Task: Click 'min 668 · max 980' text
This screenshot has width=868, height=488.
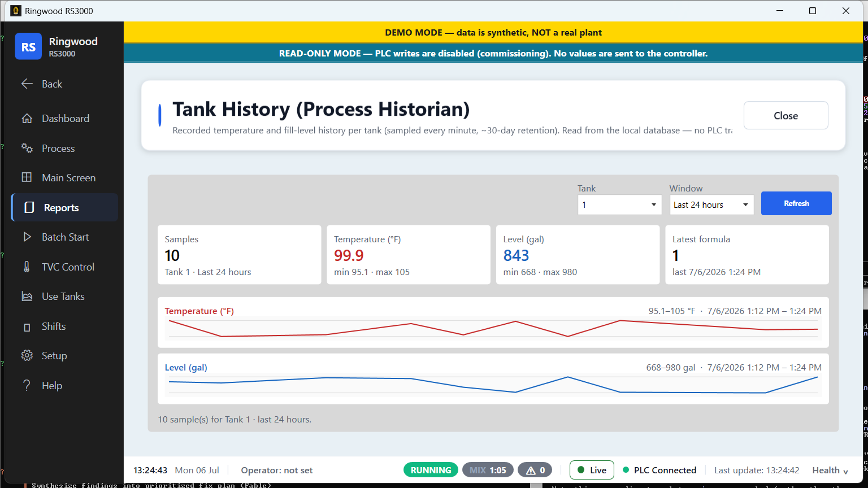Action: [x=540, y=272]
